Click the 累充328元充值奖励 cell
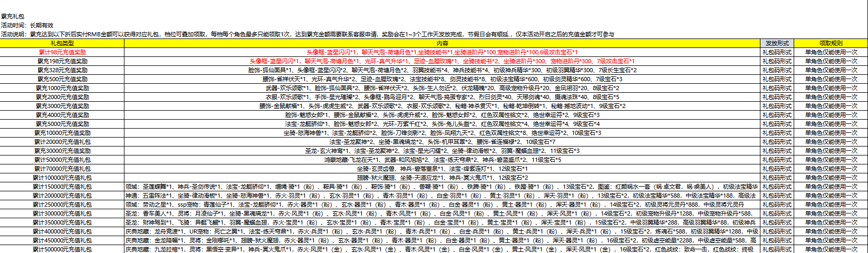The height and width of the screenshot is (253, 868). click(x=62, y=70)
